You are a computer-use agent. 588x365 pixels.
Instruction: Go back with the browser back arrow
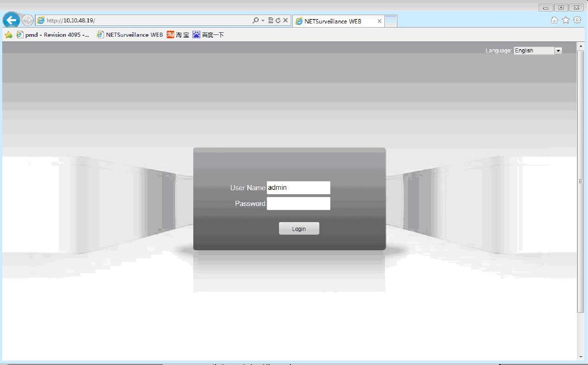(11, 20)
